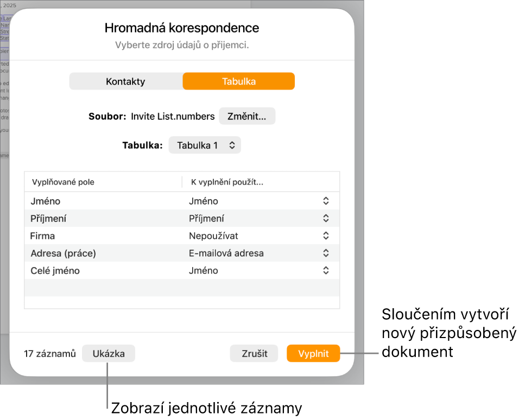Select the Celé jméno row
525x420 pixels.
pyautogui.click(x=182, y=270)
